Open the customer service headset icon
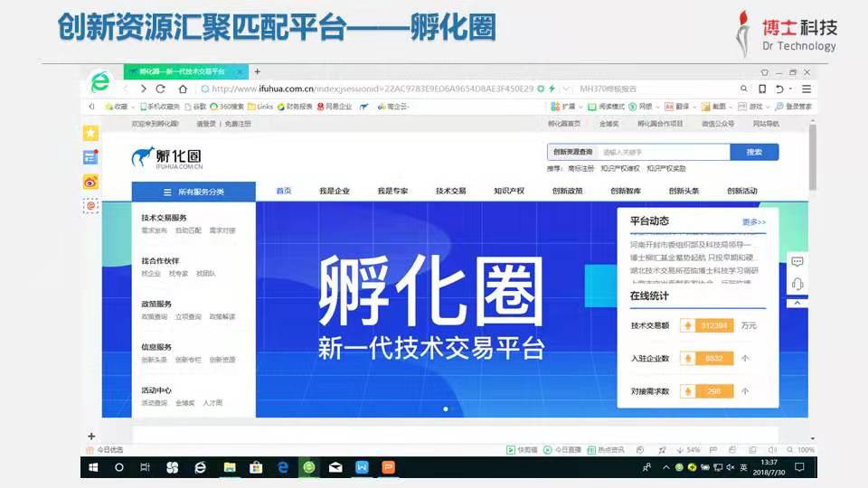This screenshot has height=488, width=868. coord(797,284)
